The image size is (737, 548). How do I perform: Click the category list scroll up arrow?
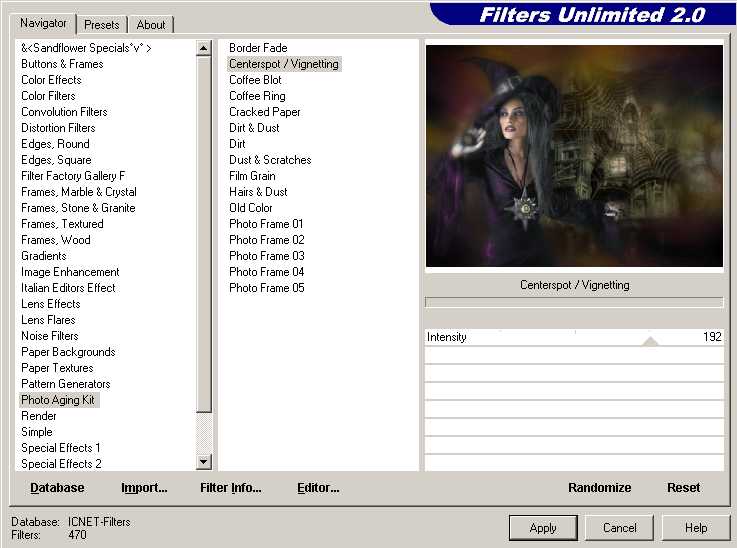[204, 48]
